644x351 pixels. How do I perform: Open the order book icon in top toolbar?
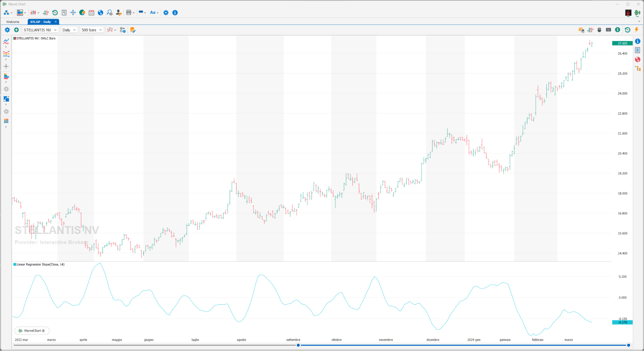46,13
